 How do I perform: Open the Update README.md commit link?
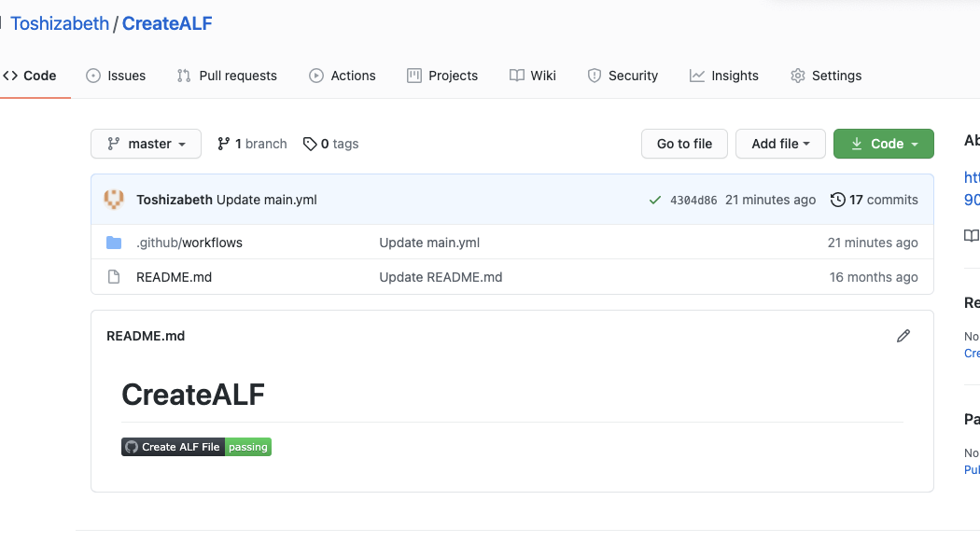click(441, 277)
